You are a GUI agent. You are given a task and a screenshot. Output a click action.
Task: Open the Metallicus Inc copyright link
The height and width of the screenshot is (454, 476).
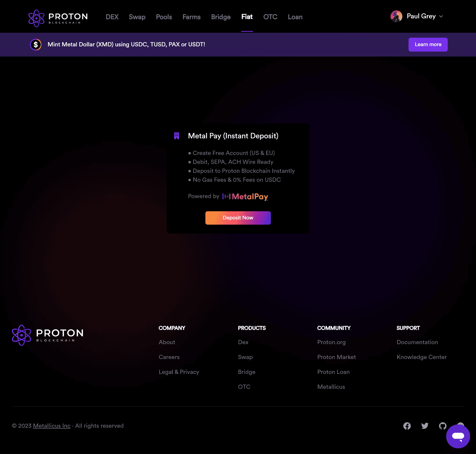tap(52, 426)
